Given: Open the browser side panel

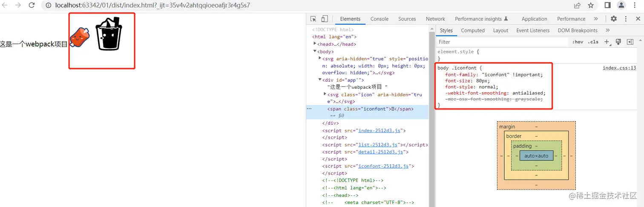Looking at the screenshot, I should 607,5.
